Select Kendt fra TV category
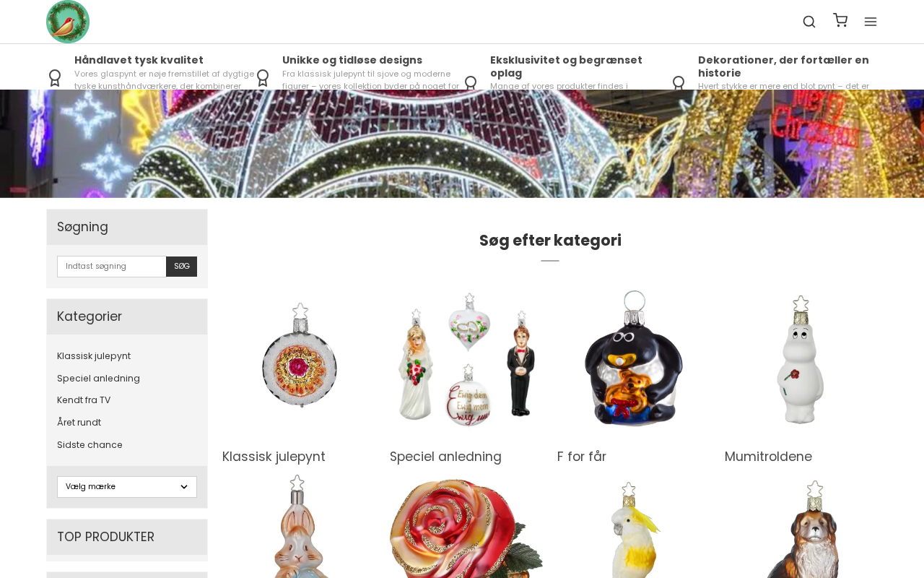The height and width of the screenshot is (578, 924). coord(84,400)
